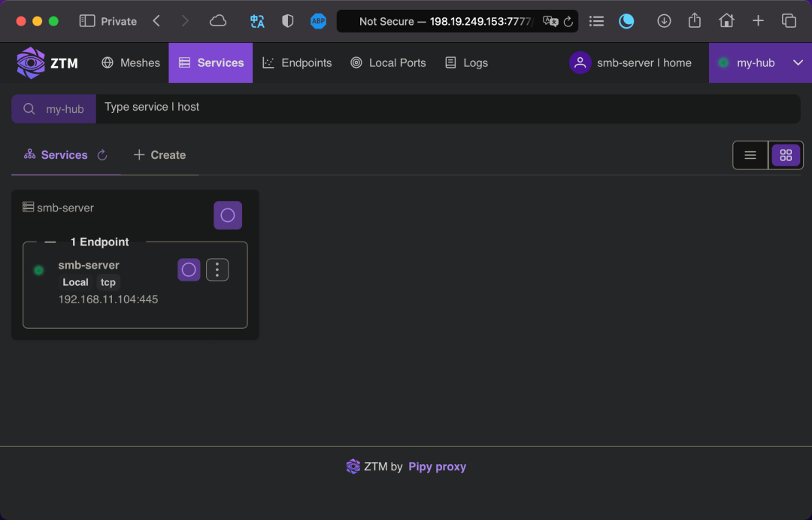Click the translate extension icon
Viewport: 812px width, 520px height.
(257, 21)
